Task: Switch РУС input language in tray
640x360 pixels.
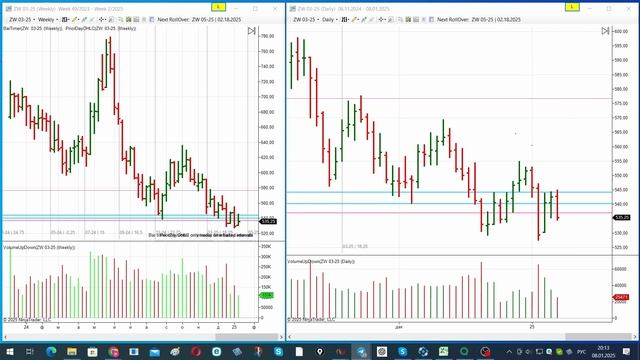Action: point(581,351)
